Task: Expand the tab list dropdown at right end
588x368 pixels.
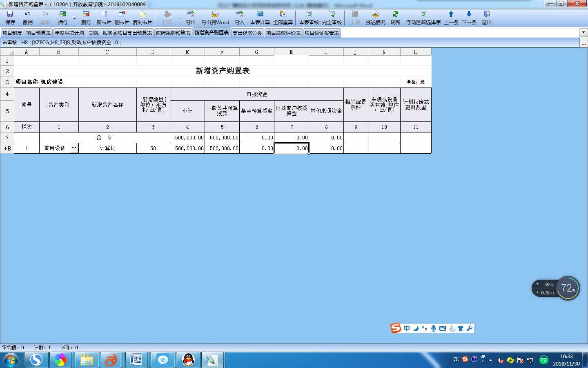Action: (583, 33)
